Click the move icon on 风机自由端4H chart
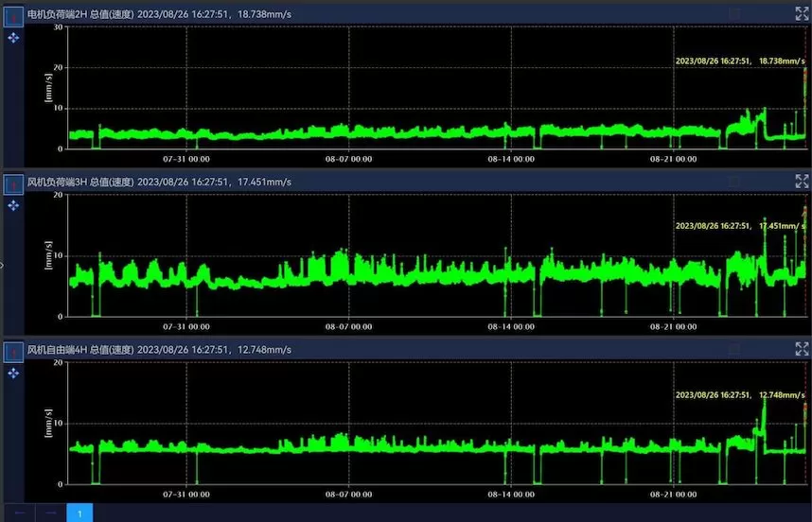Screen dimensions: 812x522 13,374
